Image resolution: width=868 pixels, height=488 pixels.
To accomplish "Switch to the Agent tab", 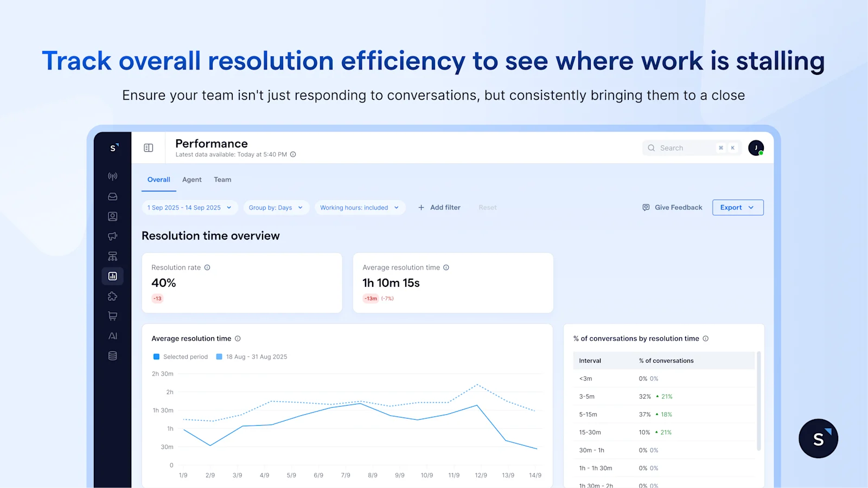I will pos(192,179).
